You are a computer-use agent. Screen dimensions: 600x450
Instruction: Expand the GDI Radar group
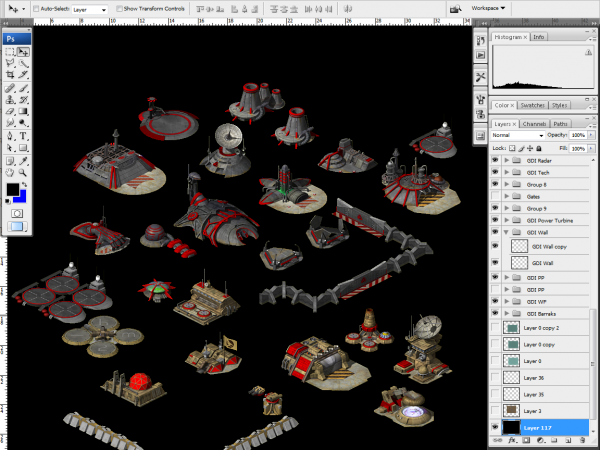coord(507,160)
